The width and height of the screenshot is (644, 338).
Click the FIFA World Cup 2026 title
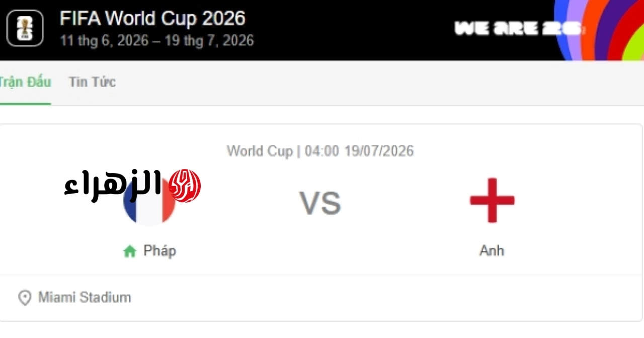click(x=152, y=18)
